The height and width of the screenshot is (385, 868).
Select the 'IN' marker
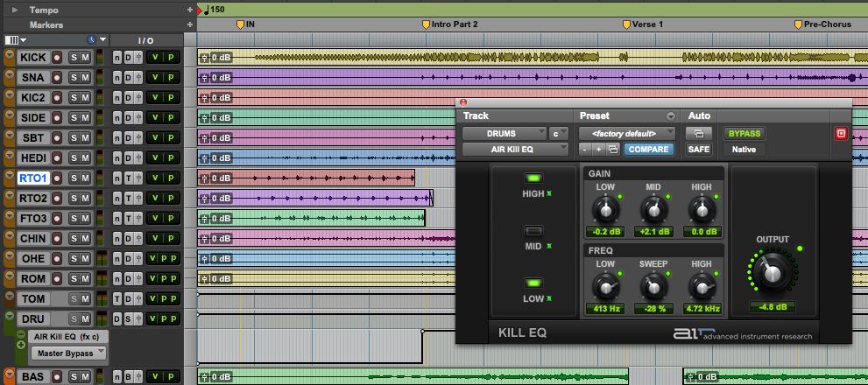coord(246,24)
